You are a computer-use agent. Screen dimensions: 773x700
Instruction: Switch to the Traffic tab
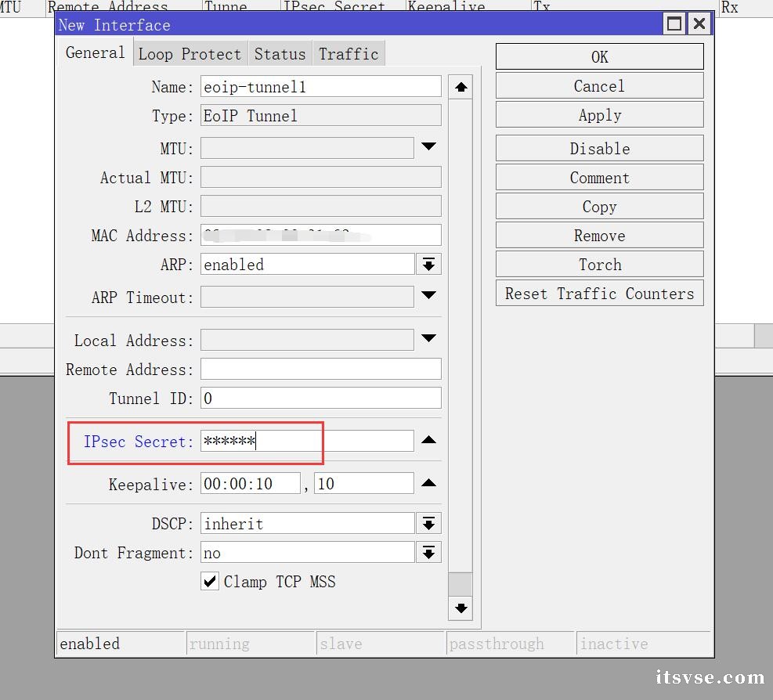pos(349,54)
